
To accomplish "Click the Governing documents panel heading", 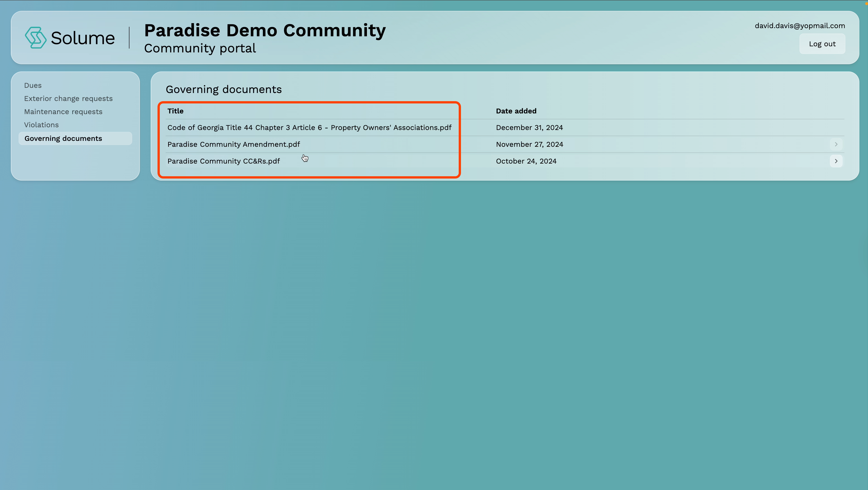I will point(224,89).
